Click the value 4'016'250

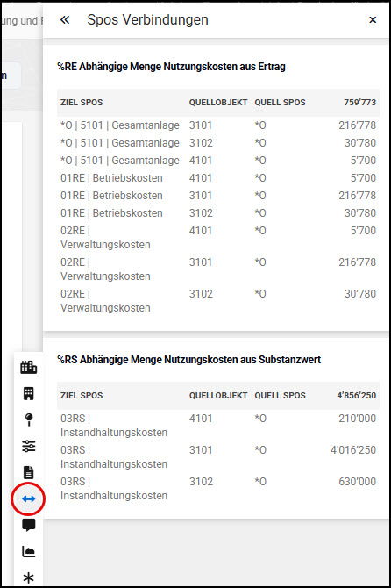[x=353, y=450]
